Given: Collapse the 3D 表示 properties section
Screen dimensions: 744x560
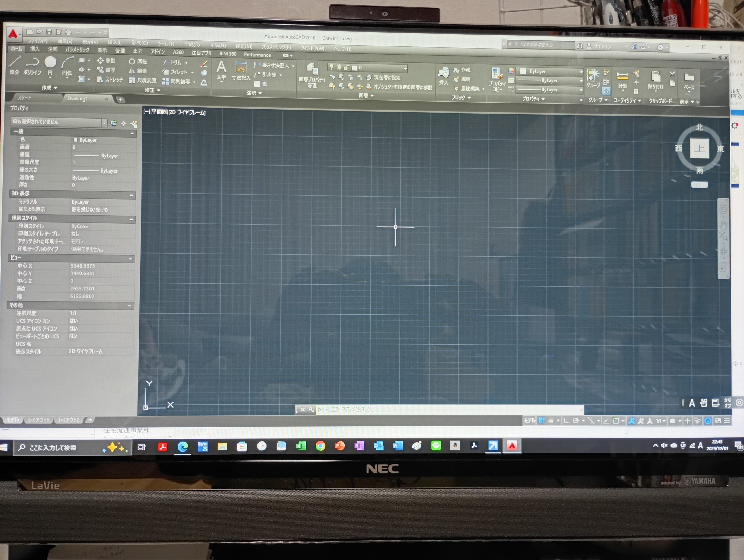Looking at the screenshot, I should click(132, 195).
